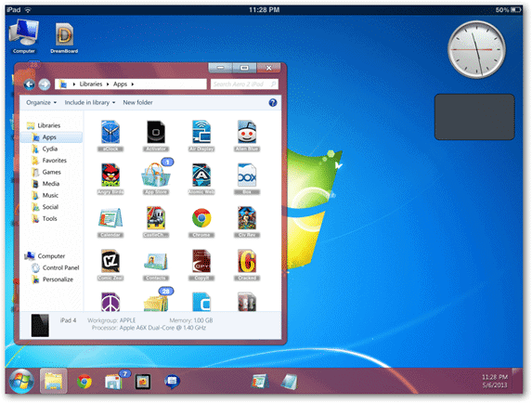Open Include in library dropdown
Image resolution: width=532 pixels, height=403 pixels.
pos(90,102)
